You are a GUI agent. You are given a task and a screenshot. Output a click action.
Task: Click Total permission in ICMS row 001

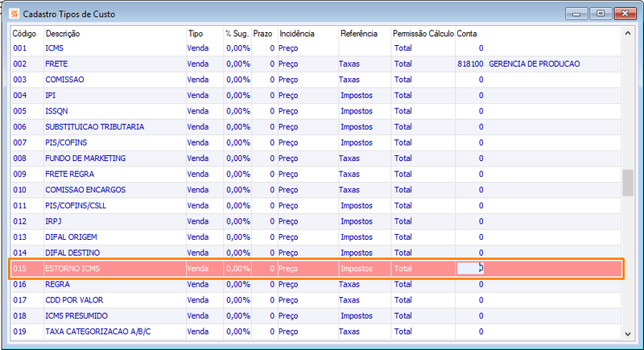point(403,48)
